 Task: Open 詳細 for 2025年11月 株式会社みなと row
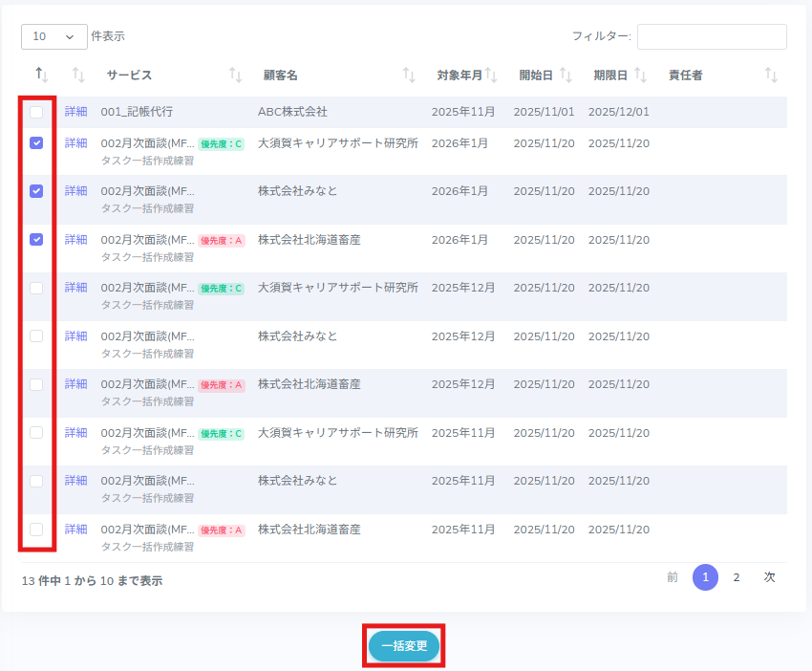click(75, 481)
